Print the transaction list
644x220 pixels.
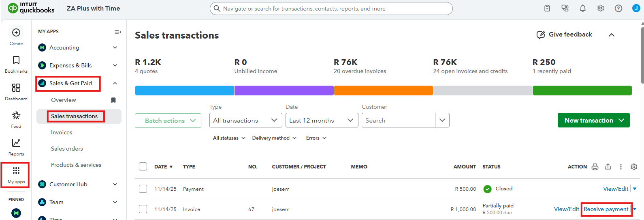(595, 167)
